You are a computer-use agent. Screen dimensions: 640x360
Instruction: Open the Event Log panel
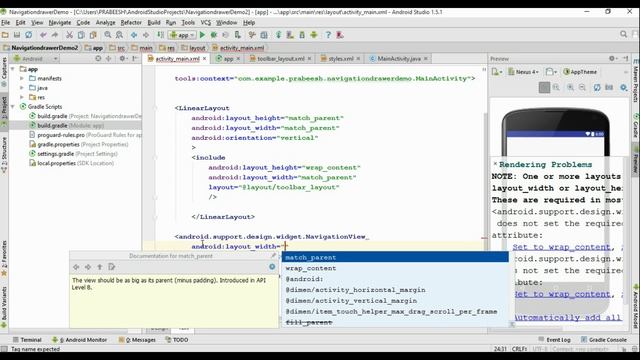(x=554, y=340)
